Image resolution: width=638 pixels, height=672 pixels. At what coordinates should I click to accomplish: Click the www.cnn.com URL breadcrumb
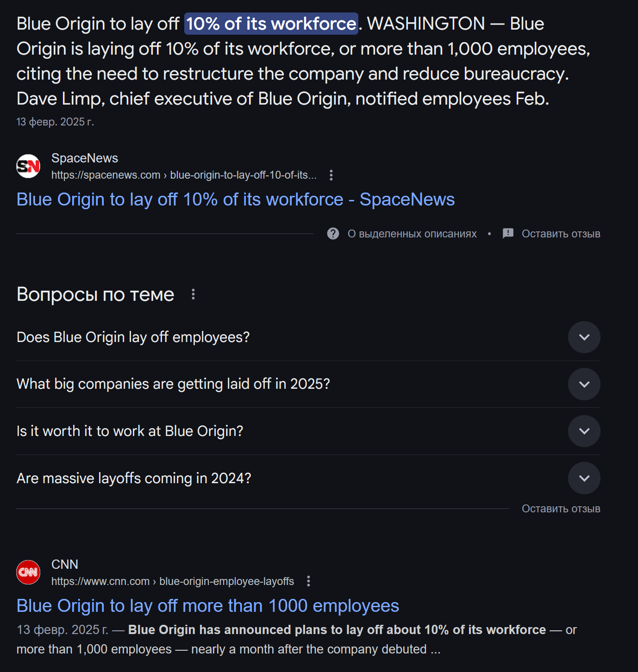click(172, 581)
